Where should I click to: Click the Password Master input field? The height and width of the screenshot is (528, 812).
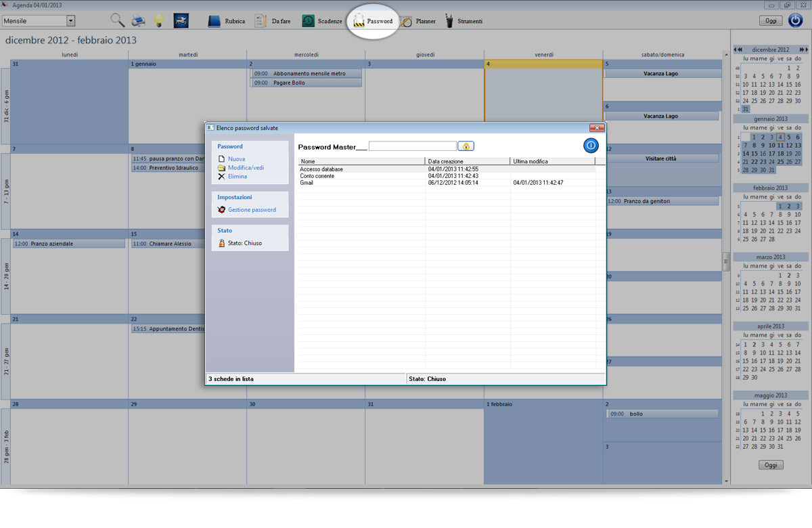[413, 146]
